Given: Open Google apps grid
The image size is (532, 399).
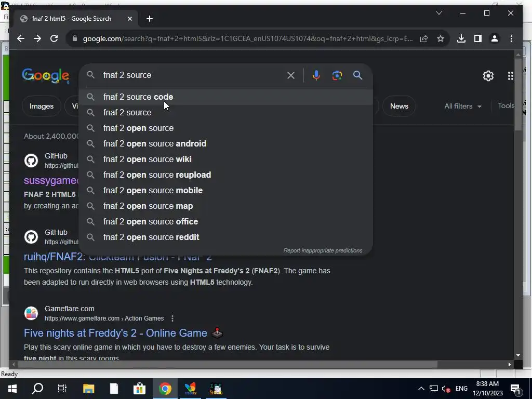Looking at the screenshot, I should point(510,76).
